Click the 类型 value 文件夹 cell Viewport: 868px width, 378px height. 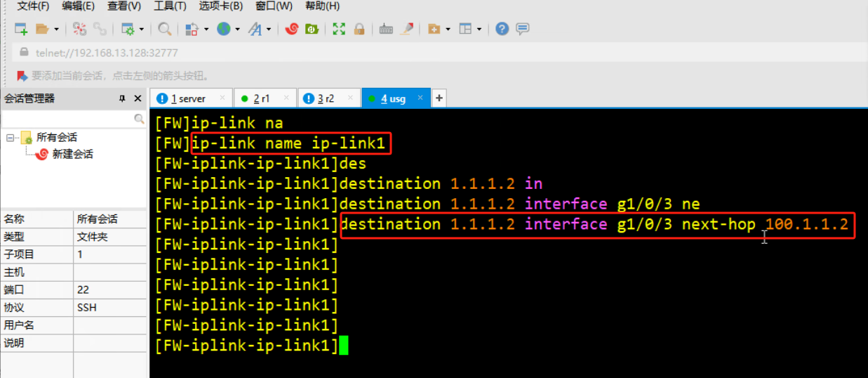(x=110, y=237)
